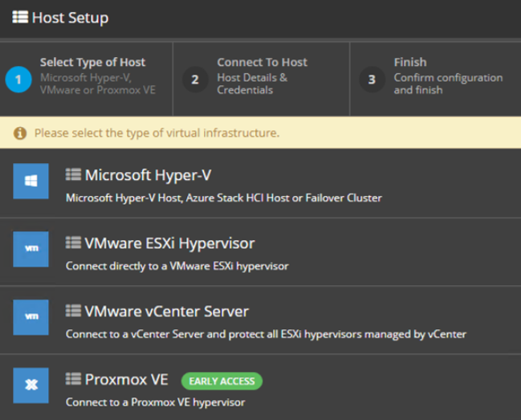Click the info icon in yellow banner
The image size is (521, 420).
coord(20,133)
